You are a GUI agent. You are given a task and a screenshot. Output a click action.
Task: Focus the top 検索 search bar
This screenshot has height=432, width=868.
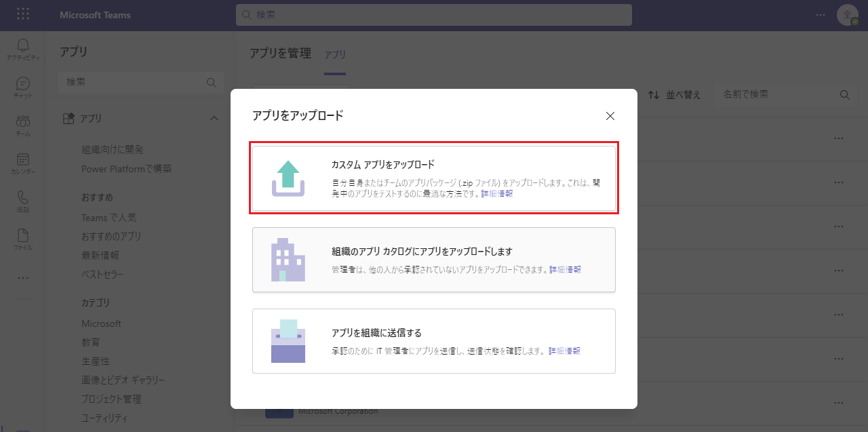tap(434, 15)
